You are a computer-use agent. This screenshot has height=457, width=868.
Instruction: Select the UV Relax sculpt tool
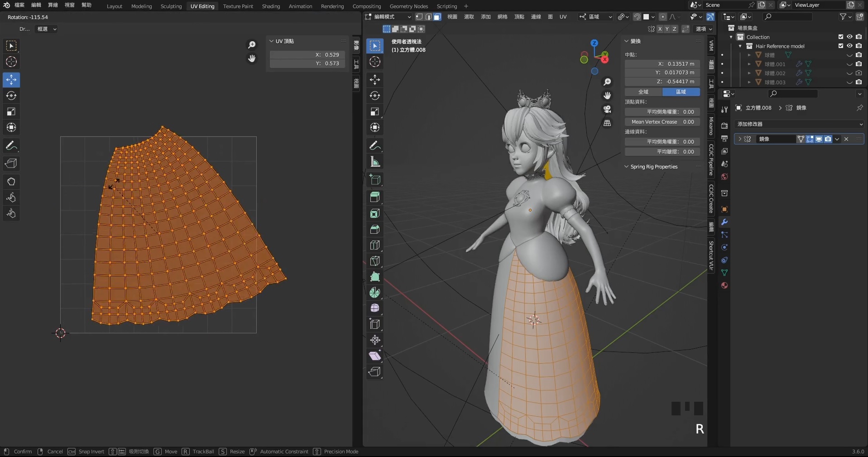pyautogui.click(x=11, y=197)
